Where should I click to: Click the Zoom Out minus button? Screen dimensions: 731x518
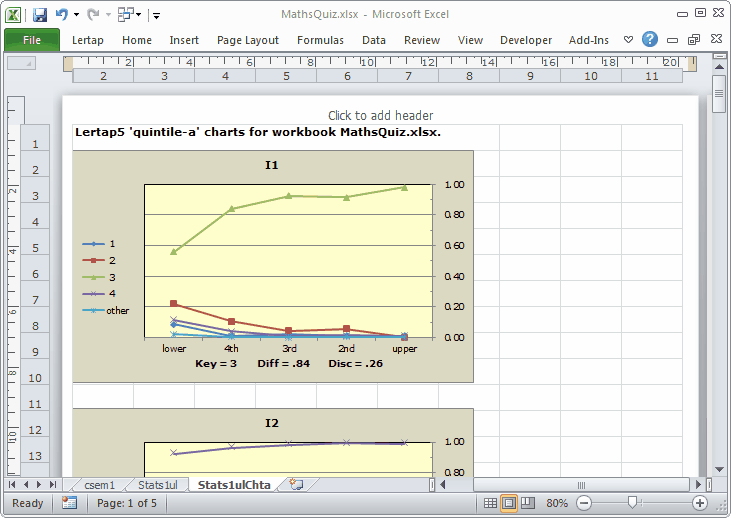[x=584, y=503]
